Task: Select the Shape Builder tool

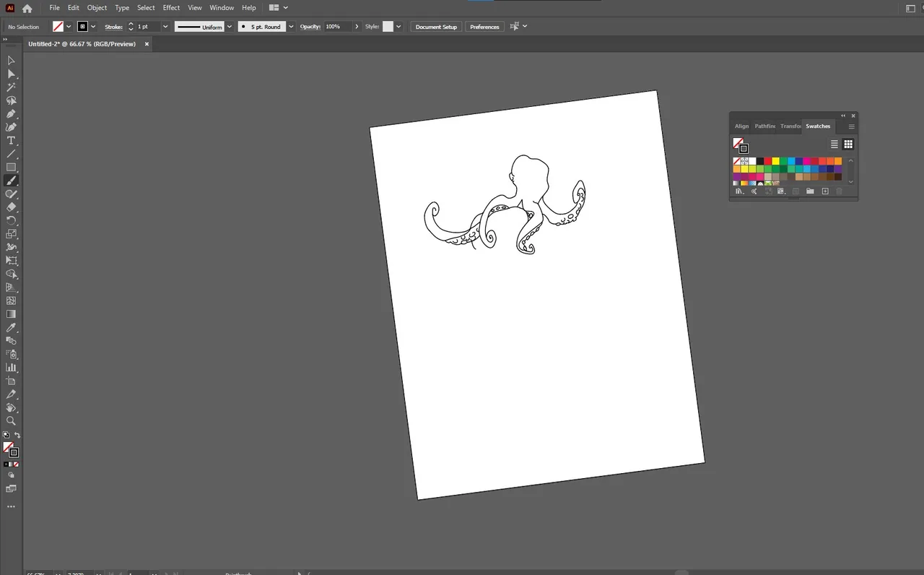Action: pos(11,274)
